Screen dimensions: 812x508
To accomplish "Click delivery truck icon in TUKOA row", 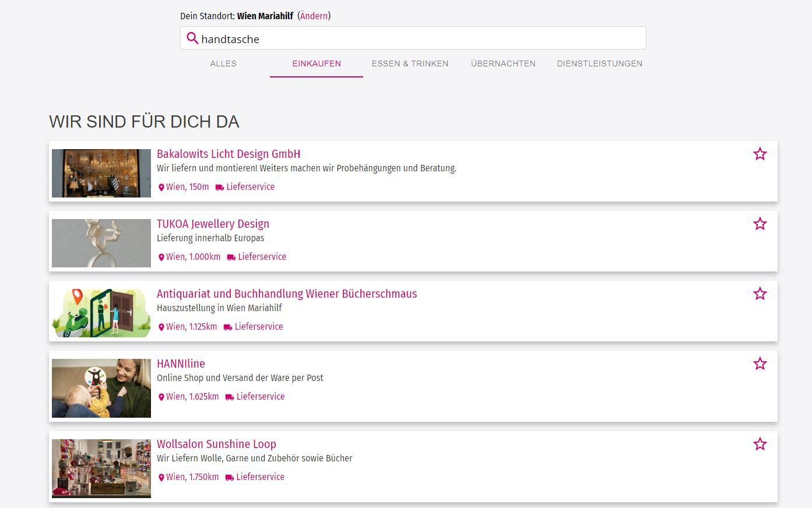I will coord(231,257).
